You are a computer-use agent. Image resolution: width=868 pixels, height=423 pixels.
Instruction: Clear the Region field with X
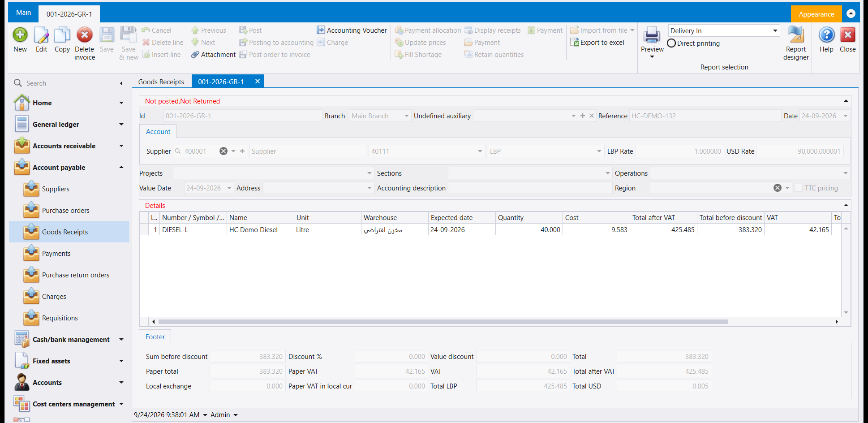tap(778, 188)
